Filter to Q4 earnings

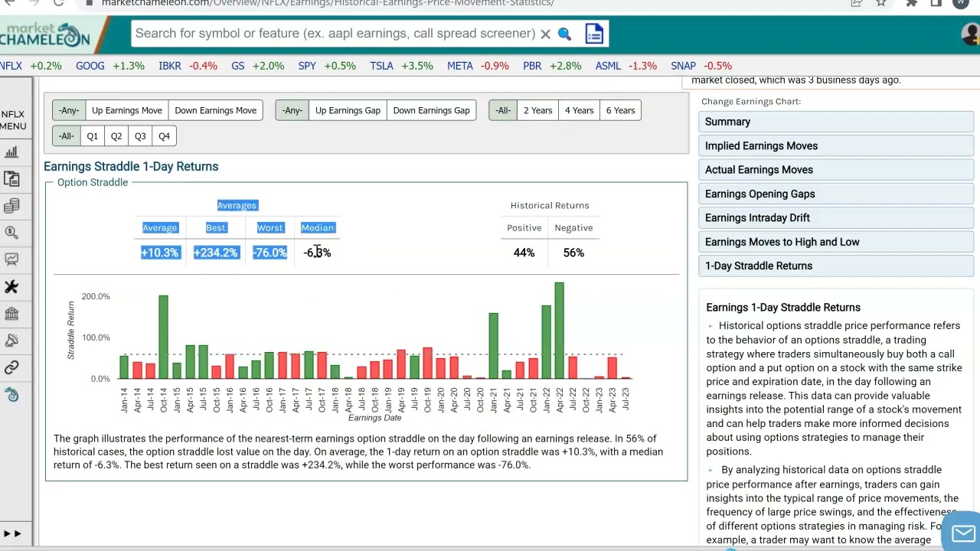point(164,136)
